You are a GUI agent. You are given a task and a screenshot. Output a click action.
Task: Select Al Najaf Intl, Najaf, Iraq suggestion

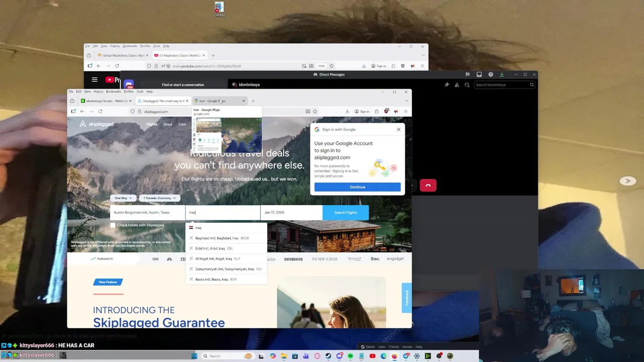(226, 259)
